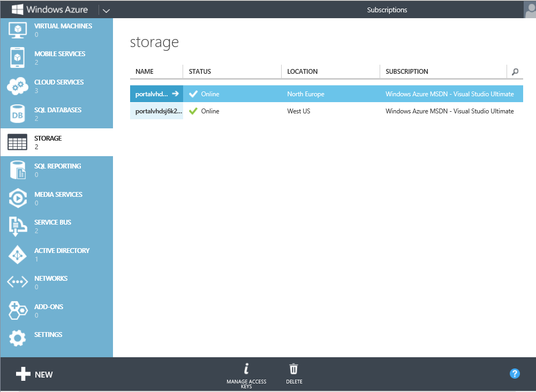Screen dimensions: 536x392
Task: Click the plus icon next to NEW
Action: click(x=23, y=374)
